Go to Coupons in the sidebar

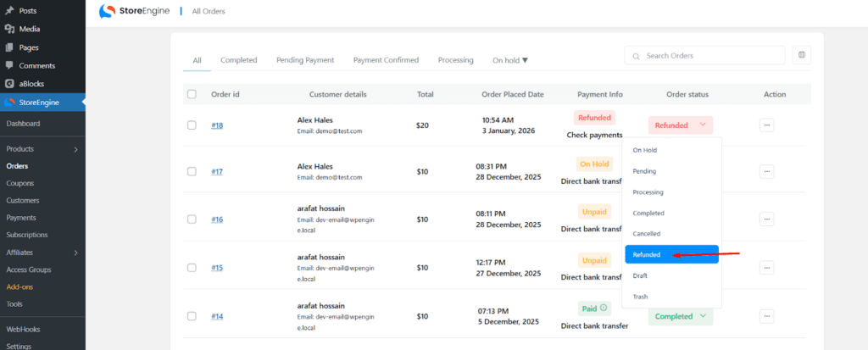[x=20, y=183]
